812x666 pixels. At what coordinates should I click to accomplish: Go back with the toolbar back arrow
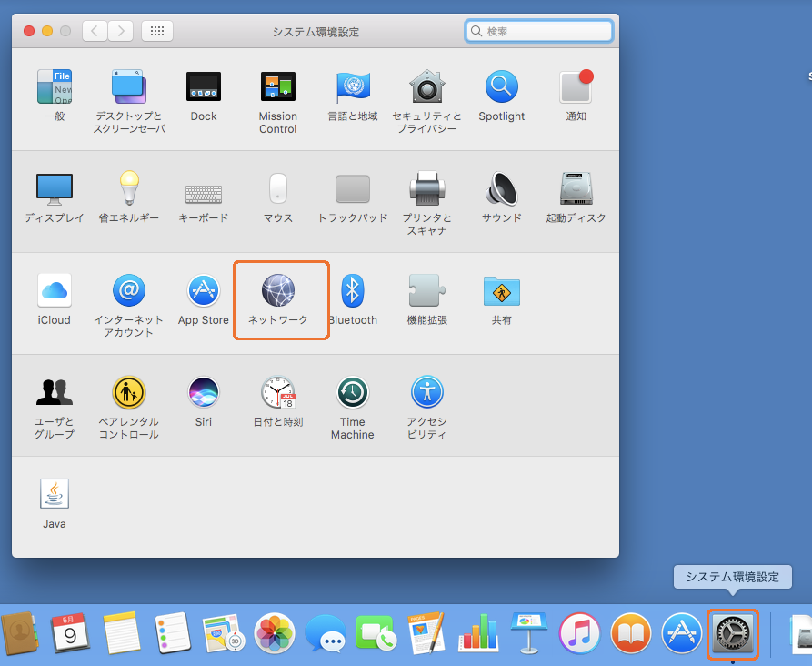pos(95,31)
